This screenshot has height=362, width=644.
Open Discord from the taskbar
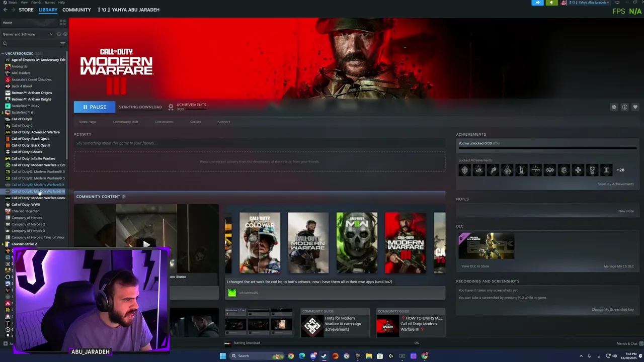click(313, 356)
